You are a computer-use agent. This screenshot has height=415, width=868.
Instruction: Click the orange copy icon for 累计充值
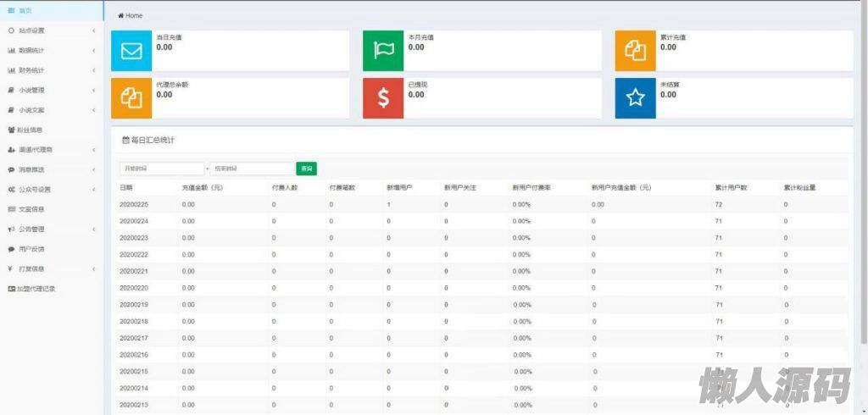tap(636, 51)
